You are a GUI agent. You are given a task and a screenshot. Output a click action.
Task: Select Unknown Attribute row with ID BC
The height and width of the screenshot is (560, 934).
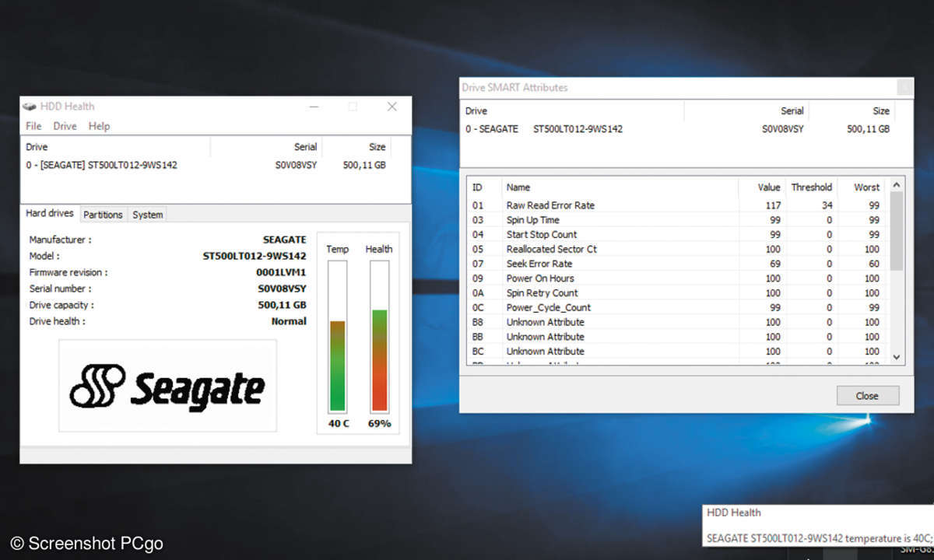(677, 351)
